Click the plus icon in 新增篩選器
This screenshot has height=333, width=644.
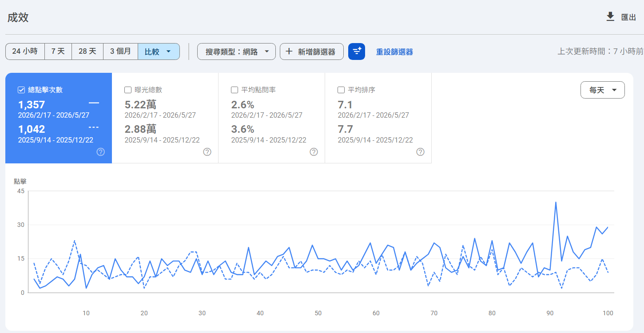click(289, 52)
